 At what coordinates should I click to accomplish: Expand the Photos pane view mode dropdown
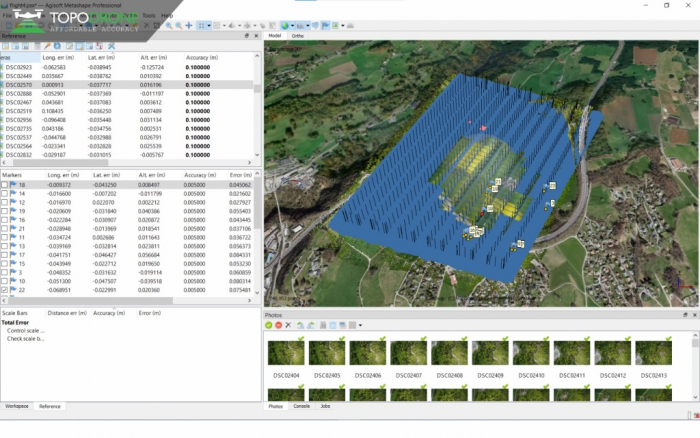(359, 325)
